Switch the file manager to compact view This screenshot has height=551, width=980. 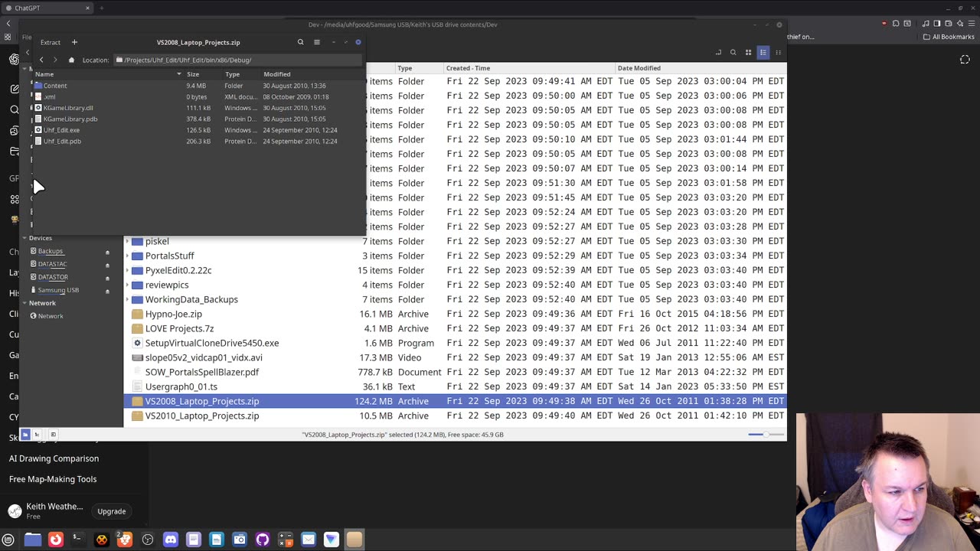click(778, 52)
